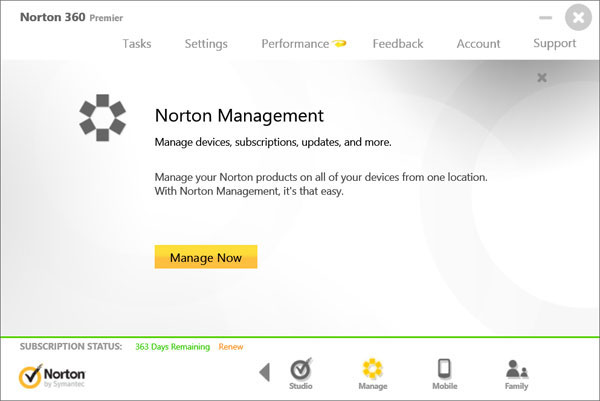
Task: Close the Norton Management panel
Action: [x=541, y=78]
